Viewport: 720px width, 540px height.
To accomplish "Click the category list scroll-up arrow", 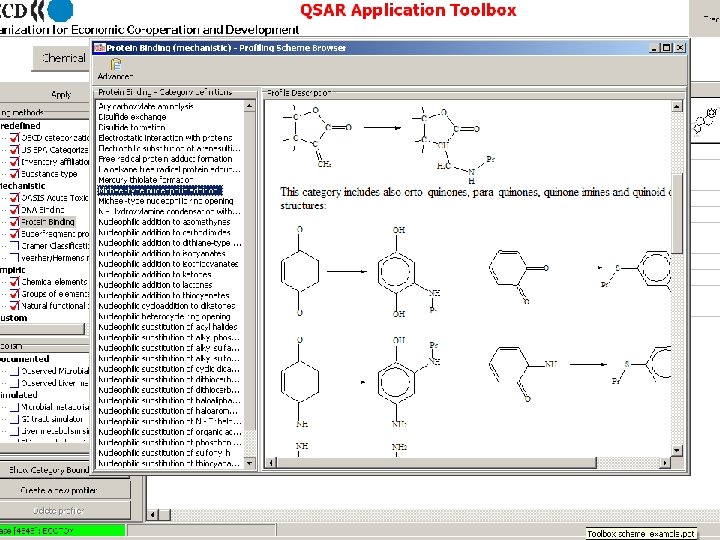I will pyautogui.click(x=249, y=106).
